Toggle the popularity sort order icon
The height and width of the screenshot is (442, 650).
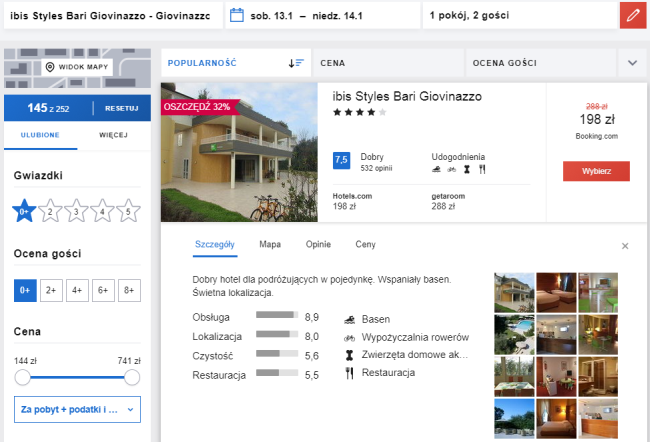pos(296,63)
